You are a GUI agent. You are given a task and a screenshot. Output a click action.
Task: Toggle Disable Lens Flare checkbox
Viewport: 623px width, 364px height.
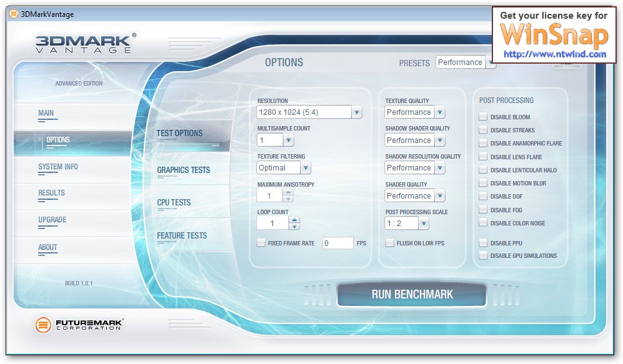tap(483, 156)
